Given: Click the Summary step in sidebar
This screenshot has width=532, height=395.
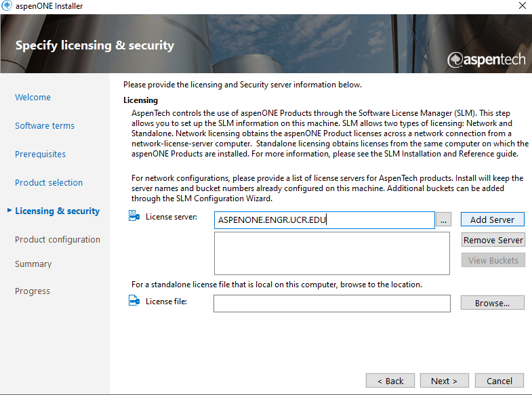Looking at the screenshot, I should coord(33,264).
